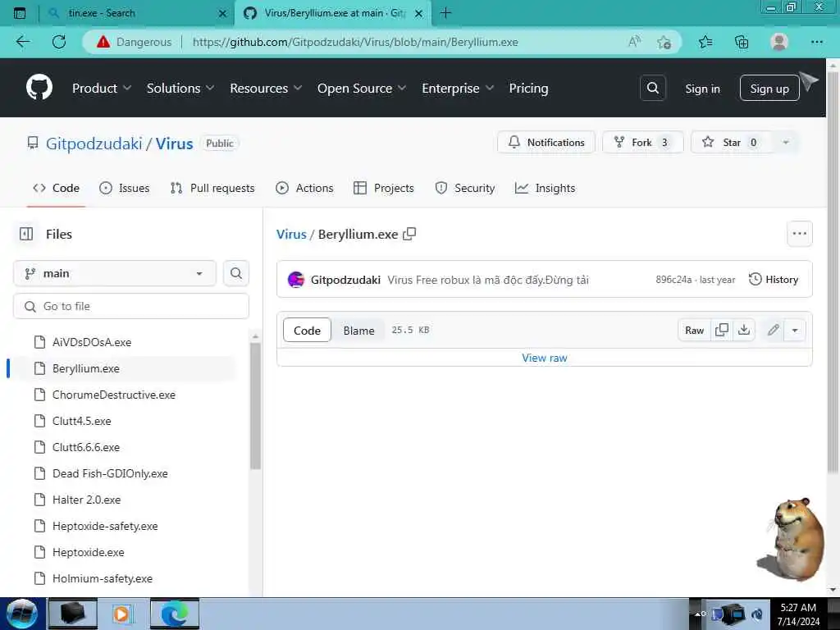Click the browser profile avatar
Image resolution: width=840 pixels, height=630 pixels.
[x=779, y=42]
